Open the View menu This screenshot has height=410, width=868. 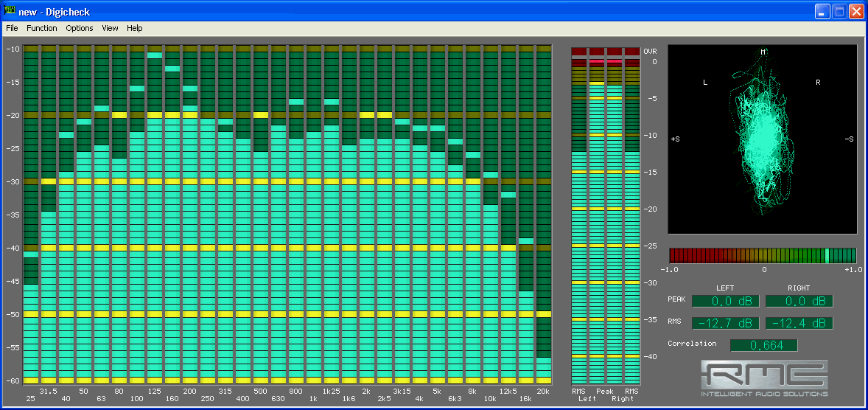pos(110,28)
